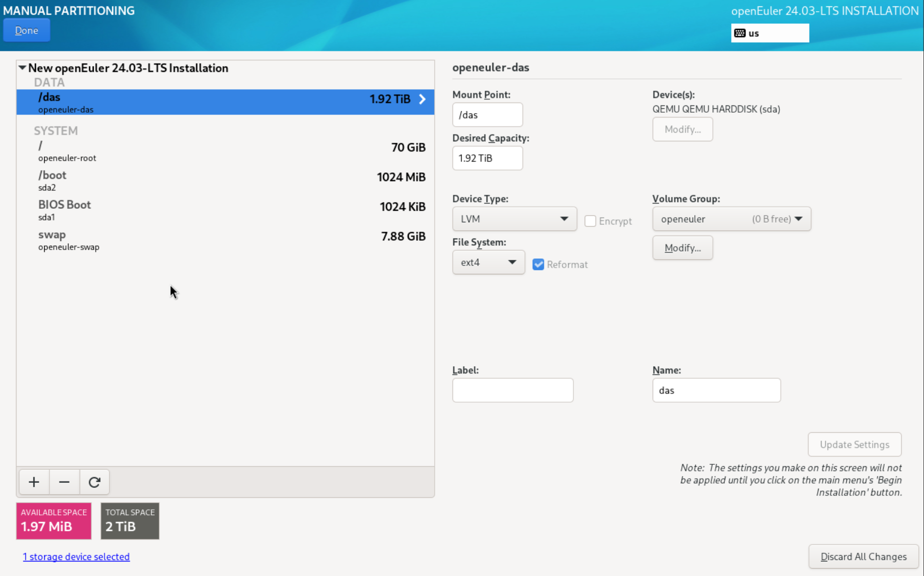Click the Label input field
The width and height of the screenshot is (924, 576).
pos(513,390)
